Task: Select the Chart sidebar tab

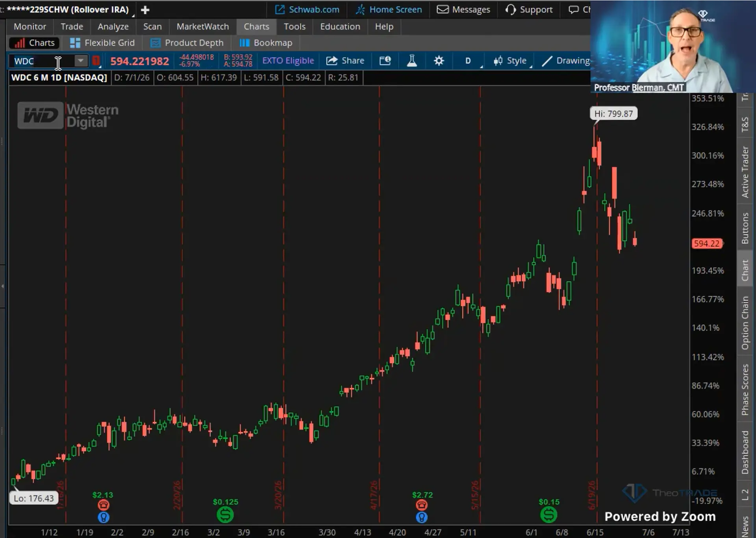Action: [x=745, y=270]
